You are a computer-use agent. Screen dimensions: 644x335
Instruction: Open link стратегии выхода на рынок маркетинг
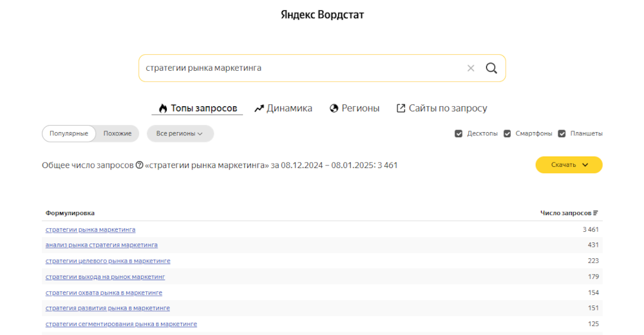click(105, 276)
